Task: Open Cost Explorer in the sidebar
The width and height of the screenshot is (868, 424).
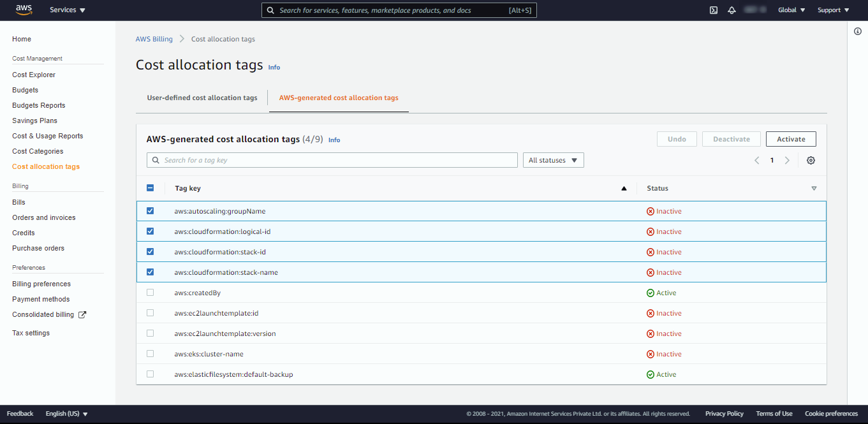Action: click(x=34, y=75)
